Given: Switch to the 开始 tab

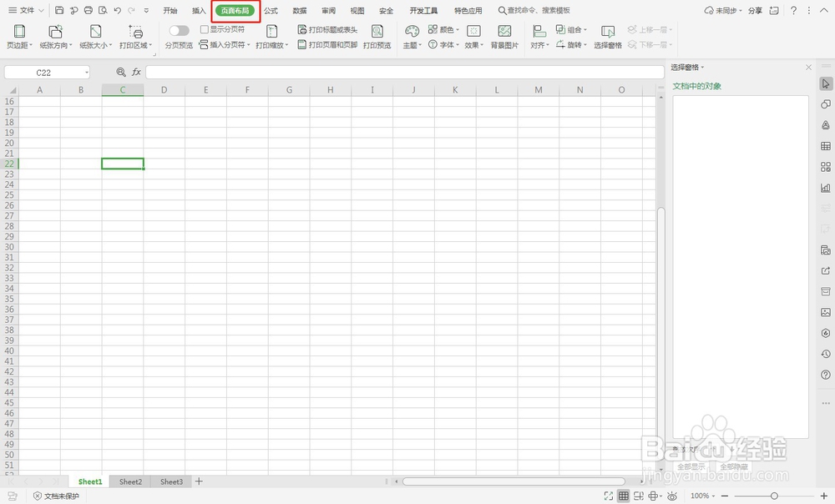Looking at the screenshot, I should pos(170,10).
